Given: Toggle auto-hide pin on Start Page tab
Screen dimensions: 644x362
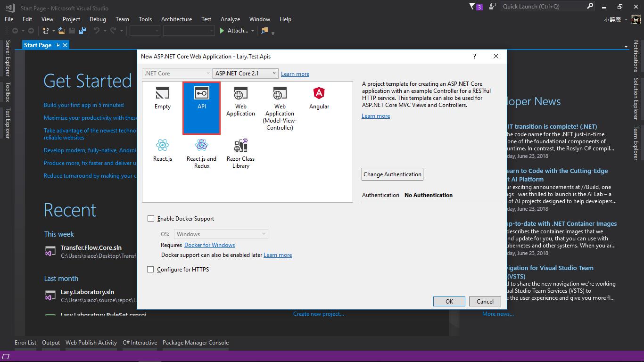Looking at the screenshot, I should (58, 45).
